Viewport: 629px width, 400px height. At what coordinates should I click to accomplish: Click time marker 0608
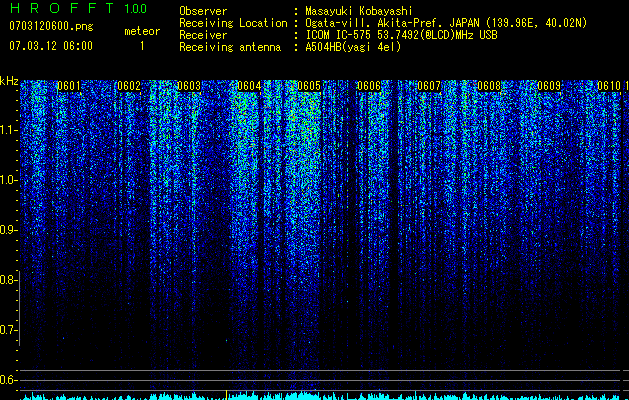(x=489, y=86)
